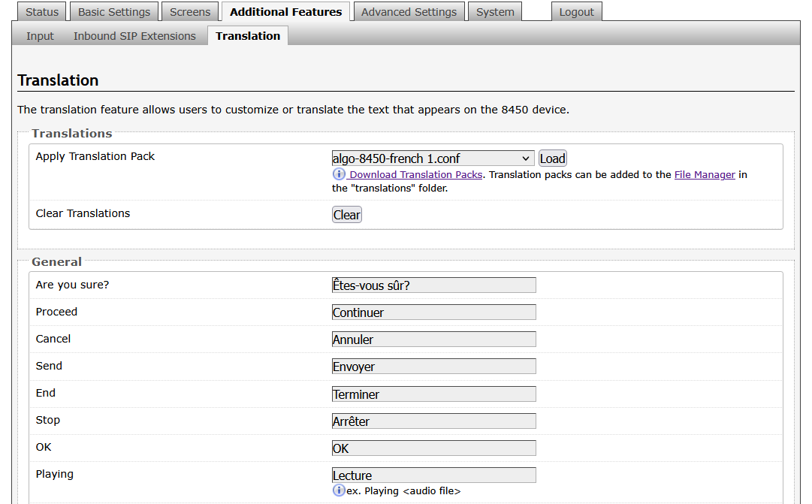The image size is (812, 504).
Task: Select the Advanced Settings tab
Action: (x=409, y=12)
